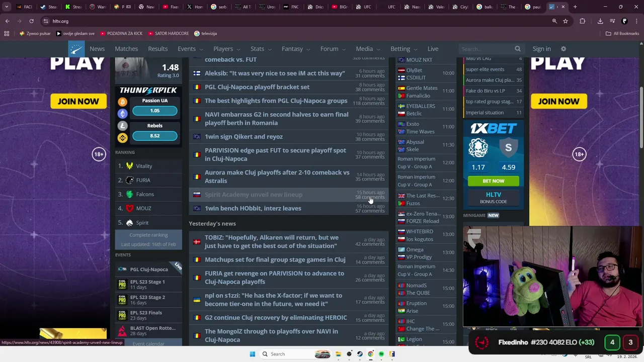Open All Bookmarks folder
This screenshot has height=362, width=644.
[622, 34]
